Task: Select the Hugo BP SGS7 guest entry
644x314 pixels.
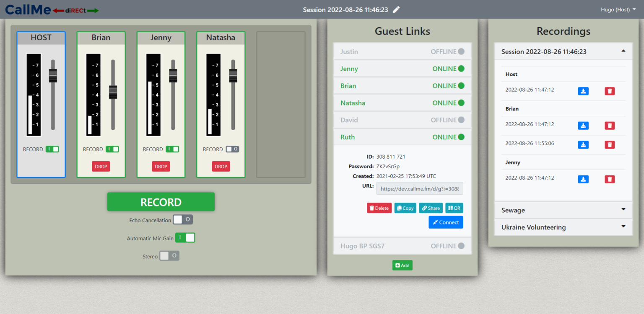Action: tap(402, 246)
